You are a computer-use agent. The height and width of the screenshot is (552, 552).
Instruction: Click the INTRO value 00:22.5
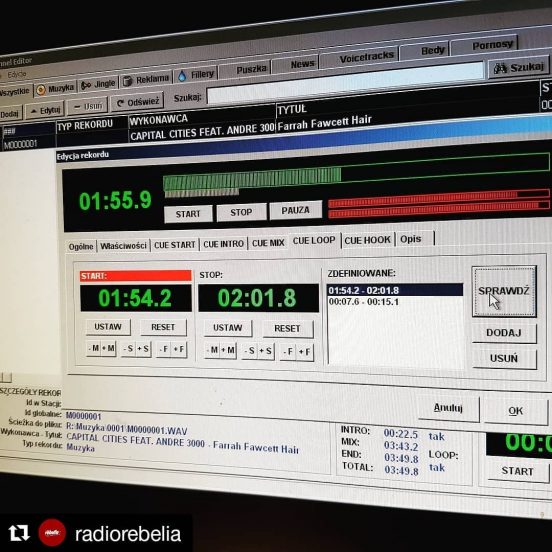(401, 433)
